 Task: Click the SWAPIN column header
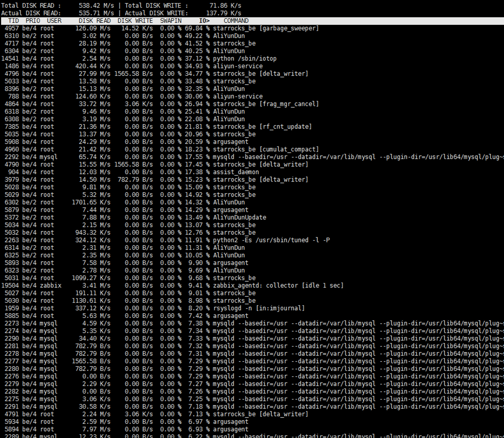pyautogui.click(x=171, y=21)
